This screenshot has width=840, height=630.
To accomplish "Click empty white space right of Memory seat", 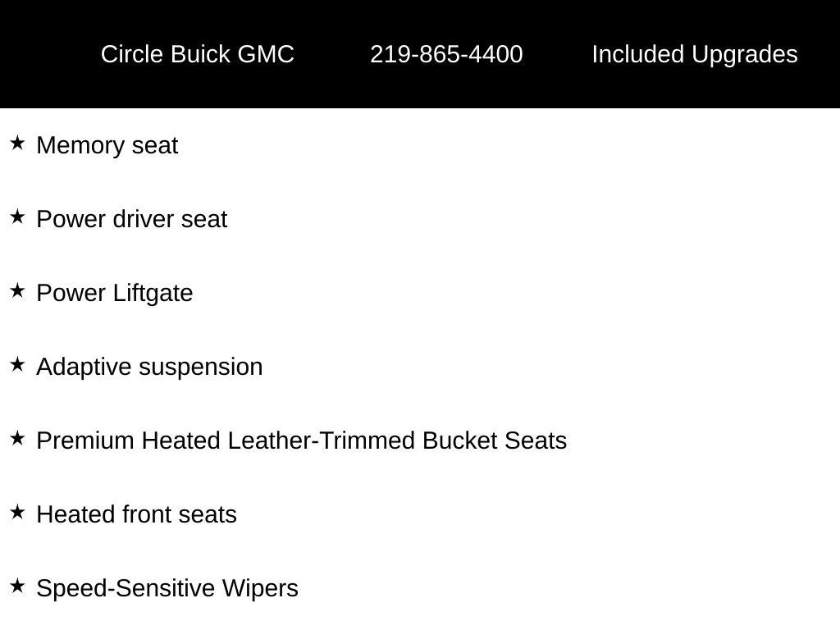I will click(x=492, y=145).
